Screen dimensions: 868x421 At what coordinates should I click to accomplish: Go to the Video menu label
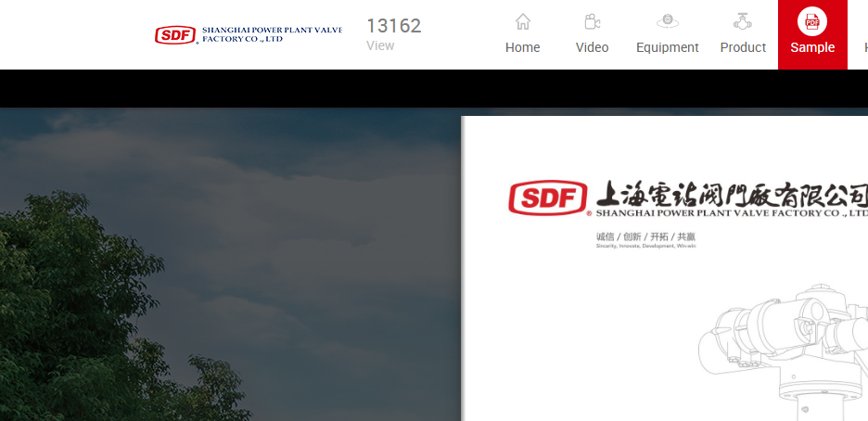[x=593, y=47]
